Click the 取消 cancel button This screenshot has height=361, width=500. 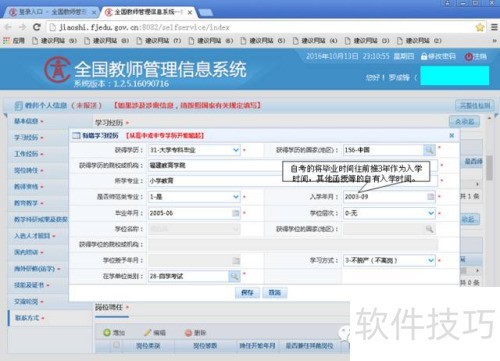tap(275, 293)
